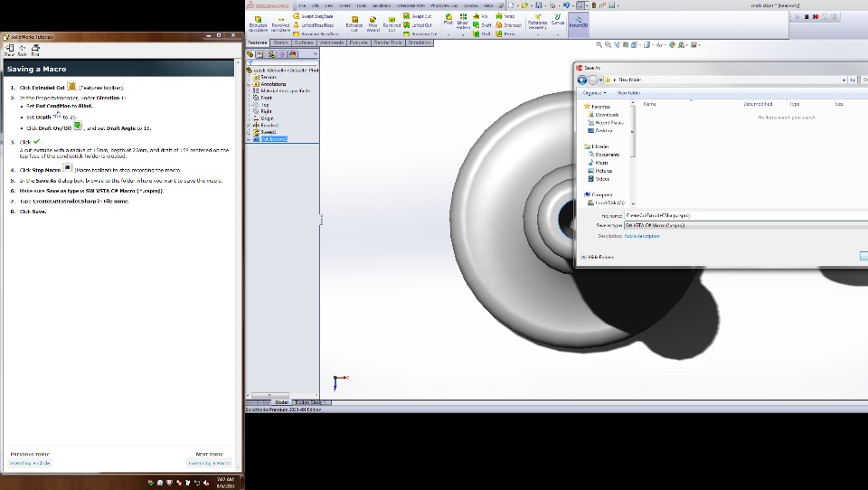This screenshot has height=490, width=868.
Task: Select Shell tool
Action: click(482, 34)
